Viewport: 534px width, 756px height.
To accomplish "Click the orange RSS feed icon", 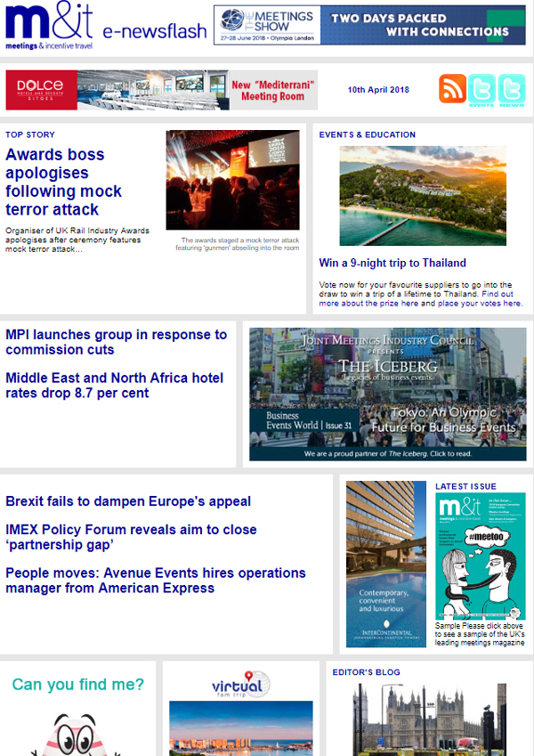I will point(452,89).
